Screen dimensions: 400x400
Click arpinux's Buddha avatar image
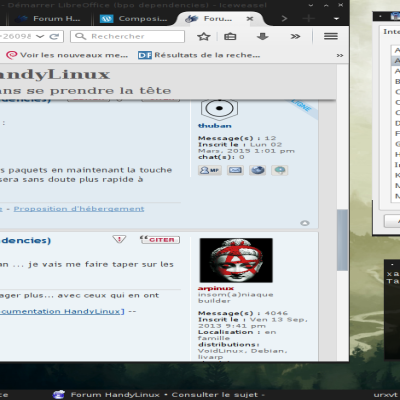236,260
